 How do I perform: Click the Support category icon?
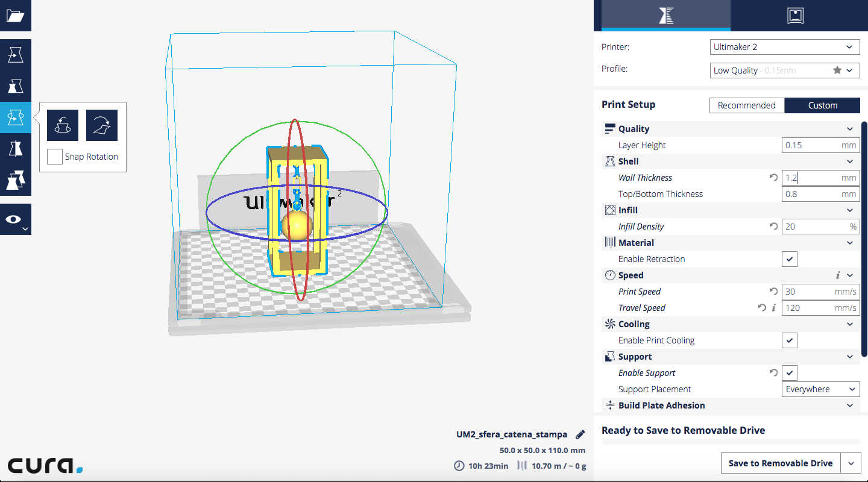(609, 357)
